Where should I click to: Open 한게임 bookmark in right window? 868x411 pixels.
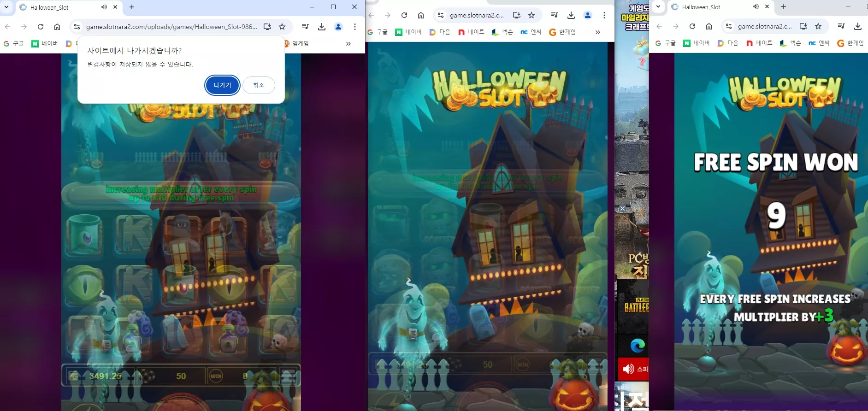pos(850,43)
